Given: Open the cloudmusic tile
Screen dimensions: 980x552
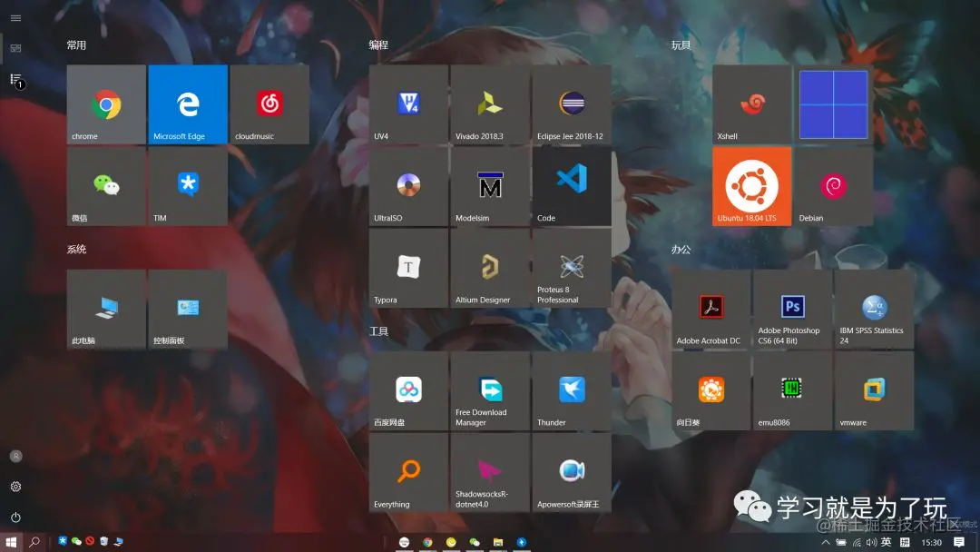Looking at the screenshot, I should click(269, 104).
